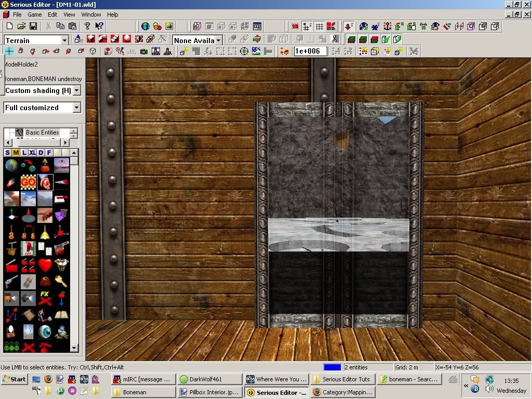This screenshot has width=532, height=399.
Task: Click the red down-arrow check icon
Action: point(349,26)
